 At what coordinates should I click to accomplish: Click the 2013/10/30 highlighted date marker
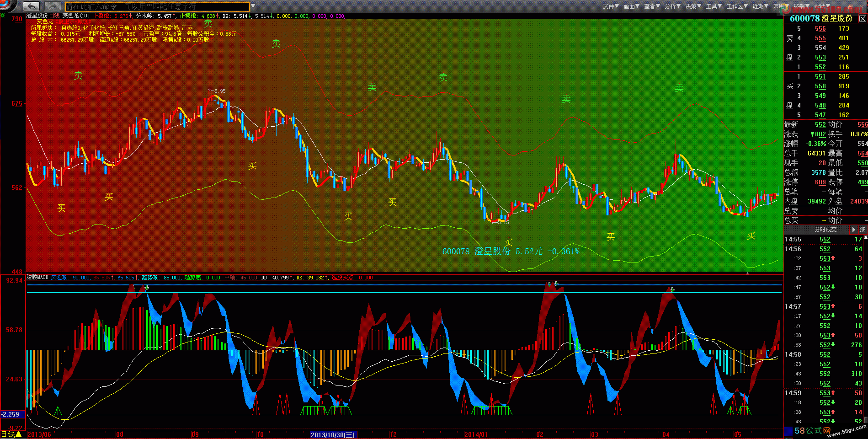(x=333, y=434)
